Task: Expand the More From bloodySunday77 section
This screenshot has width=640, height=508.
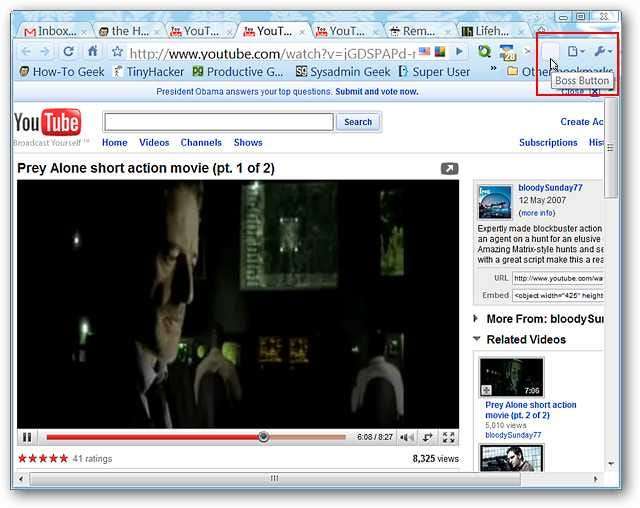Action: [x=476, y=319]
